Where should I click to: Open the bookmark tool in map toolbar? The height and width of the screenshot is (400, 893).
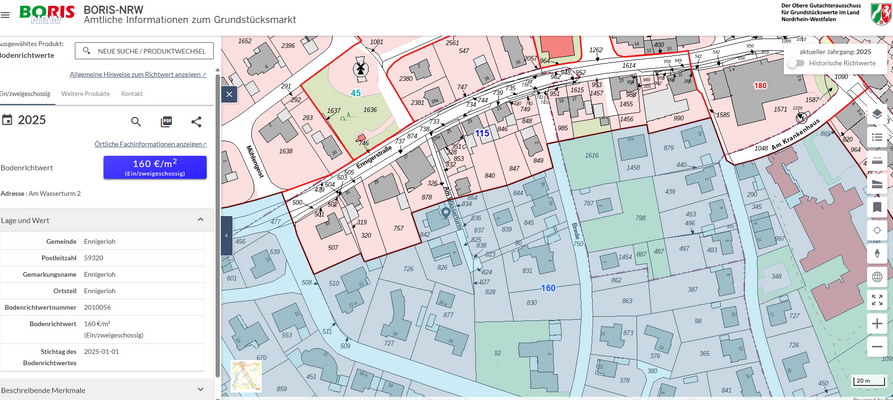877,207
